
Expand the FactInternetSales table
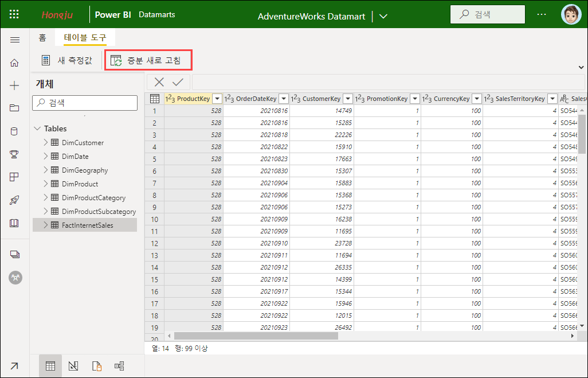(45, 225)
